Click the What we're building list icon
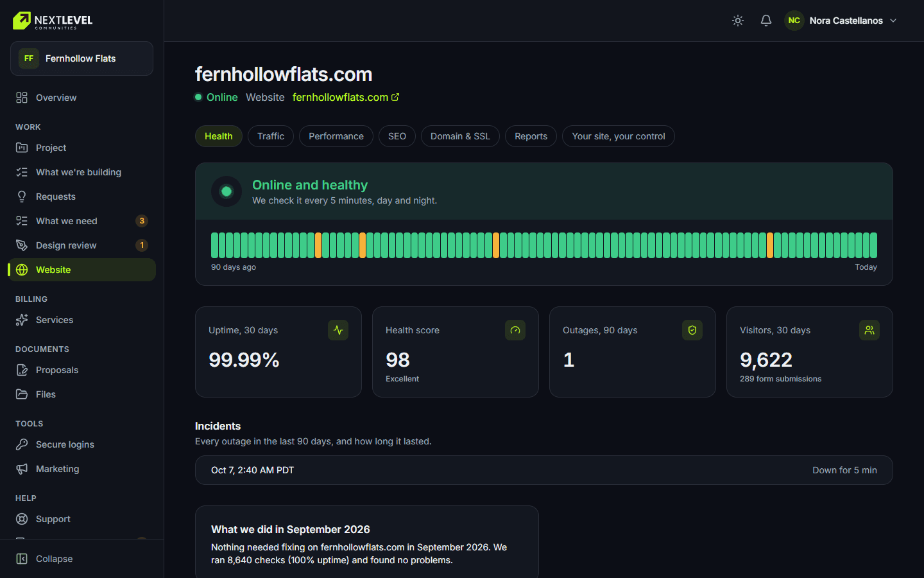Viewport: 924px width, 578px height. (x=22, y=172)
